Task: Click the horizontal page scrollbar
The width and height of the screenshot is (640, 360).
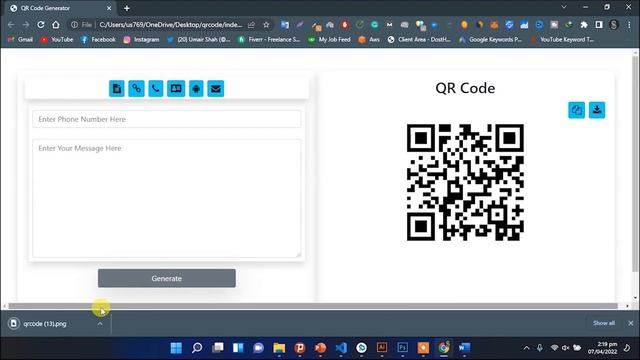Action: (x=313, y=306)
